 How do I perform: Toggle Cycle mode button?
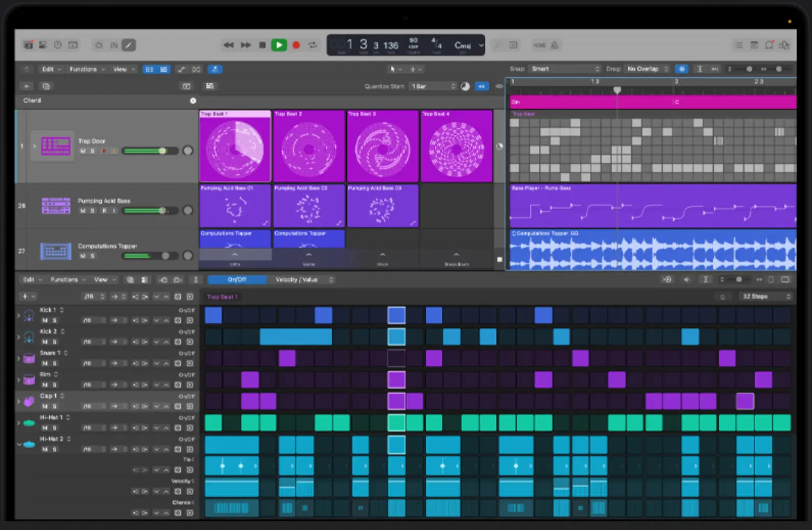coord(313,45)
